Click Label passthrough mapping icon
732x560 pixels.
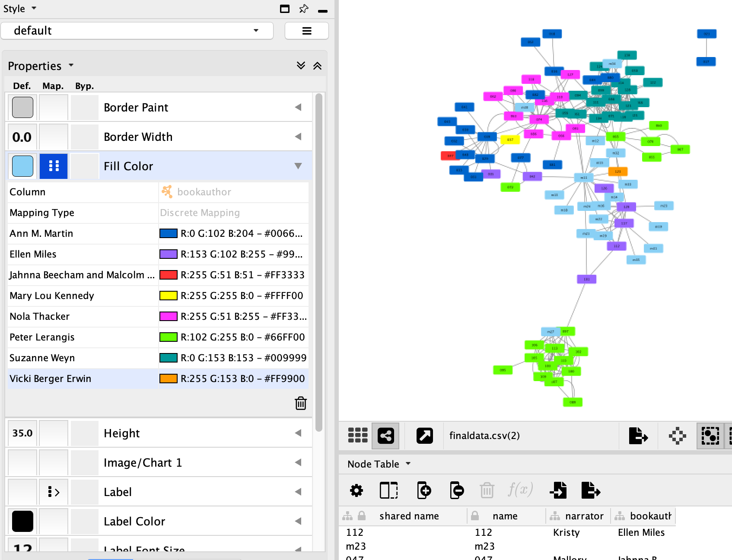54,492
